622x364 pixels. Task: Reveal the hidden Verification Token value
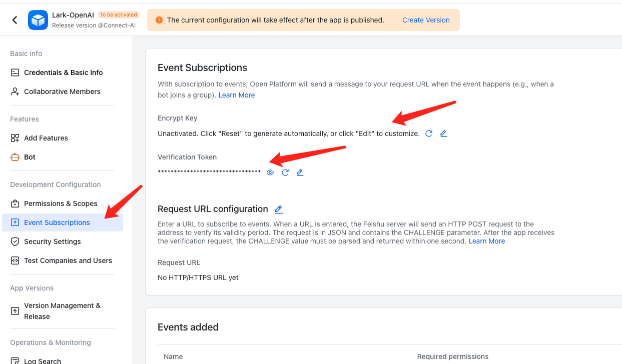270,172
